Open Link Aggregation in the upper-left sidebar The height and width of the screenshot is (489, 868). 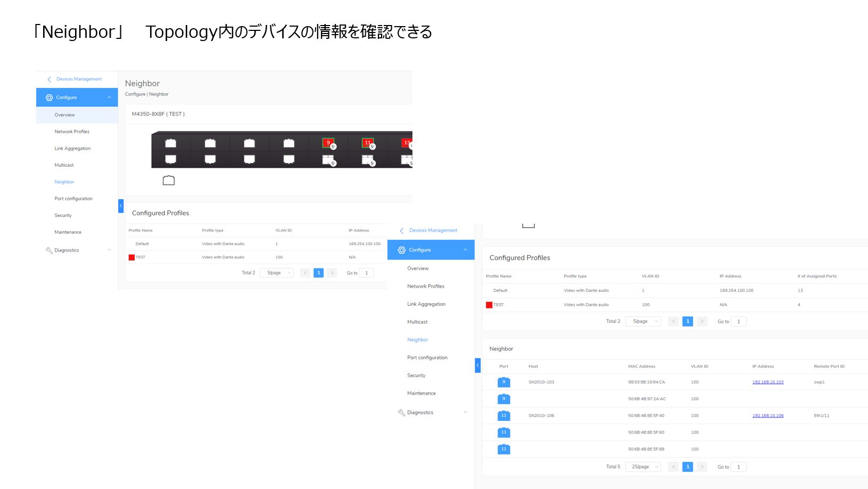coord(72,149)
